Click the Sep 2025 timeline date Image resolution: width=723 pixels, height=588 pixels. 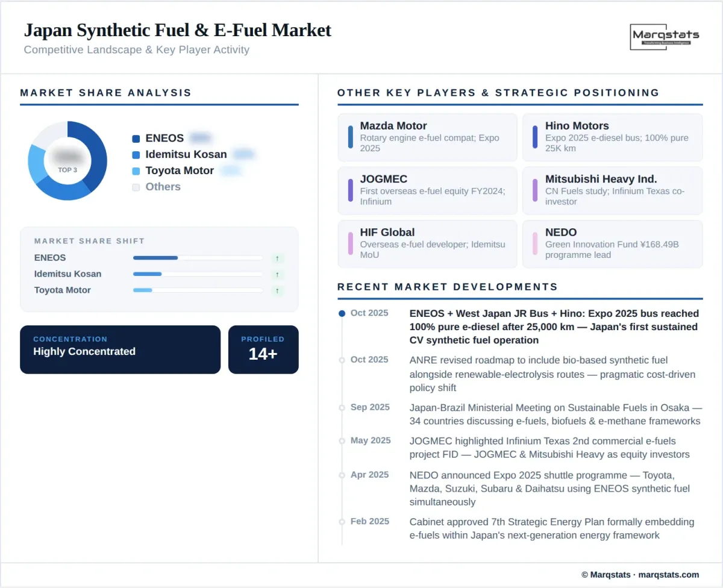[x=370, y=407]
